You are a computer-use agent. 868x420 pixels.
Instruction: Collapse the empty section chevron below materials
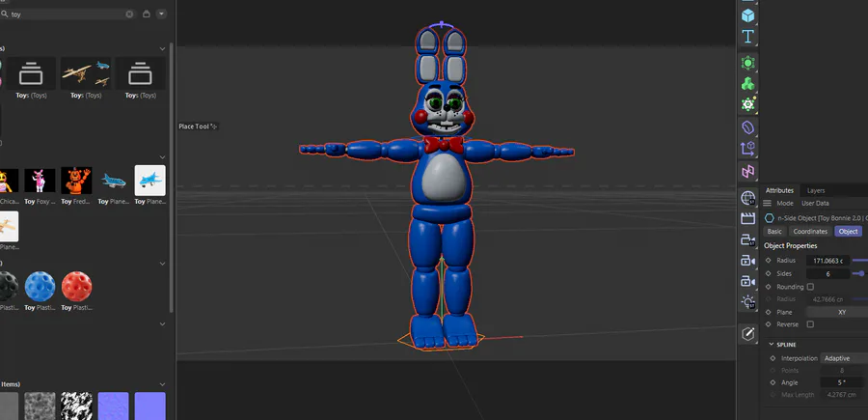(162, 323)
